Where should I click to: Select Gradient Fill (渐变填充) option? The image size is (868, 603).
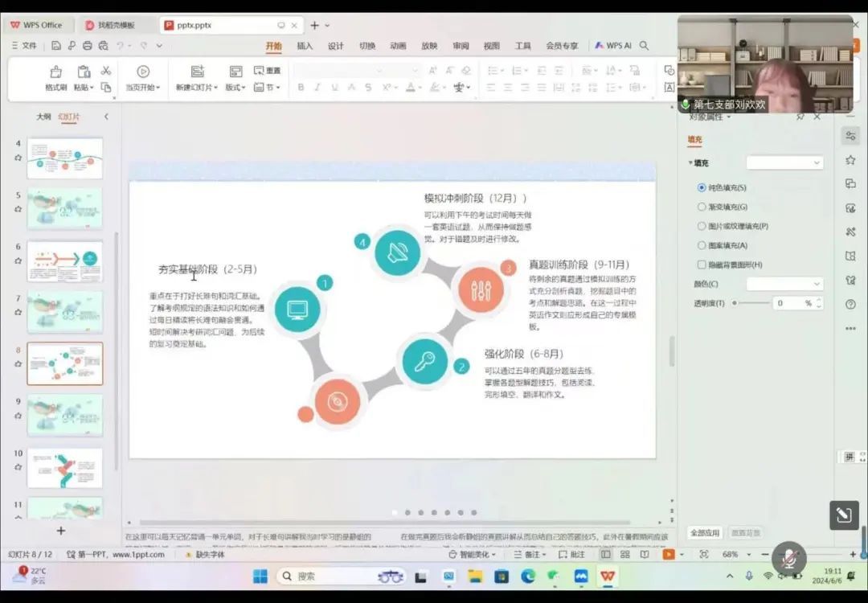702,207
